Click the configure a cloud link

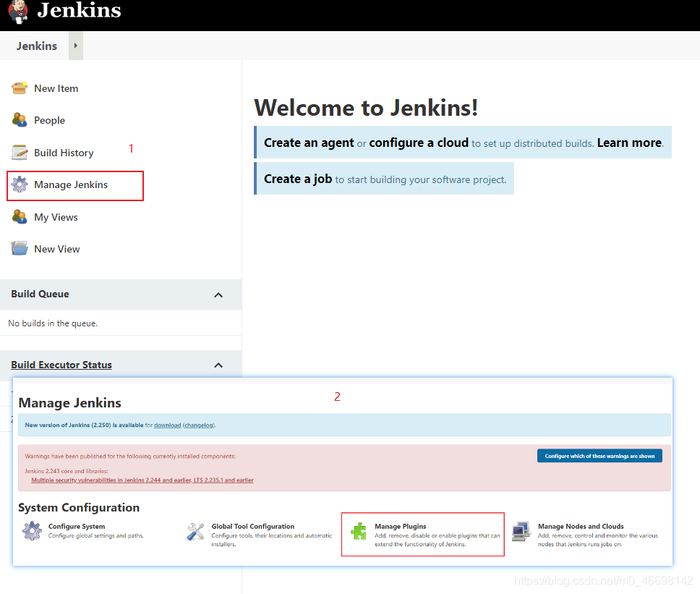419,143
